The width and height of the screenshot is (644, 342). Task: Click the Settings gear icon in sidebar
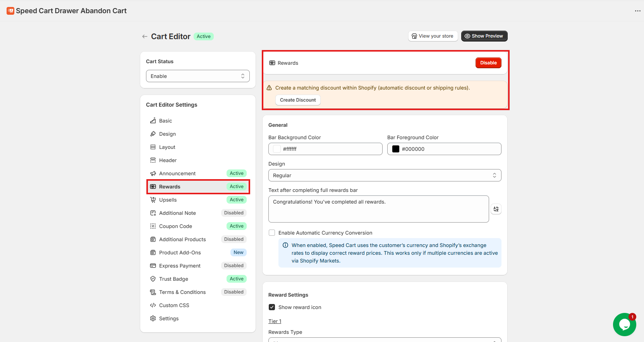(x=153, y=318)
